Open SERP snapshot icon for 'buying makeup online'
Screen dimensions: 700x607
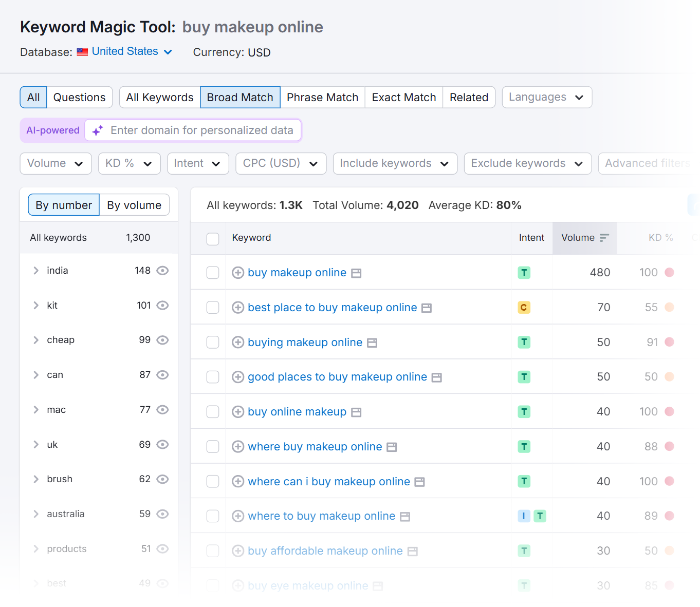point(372,343)
